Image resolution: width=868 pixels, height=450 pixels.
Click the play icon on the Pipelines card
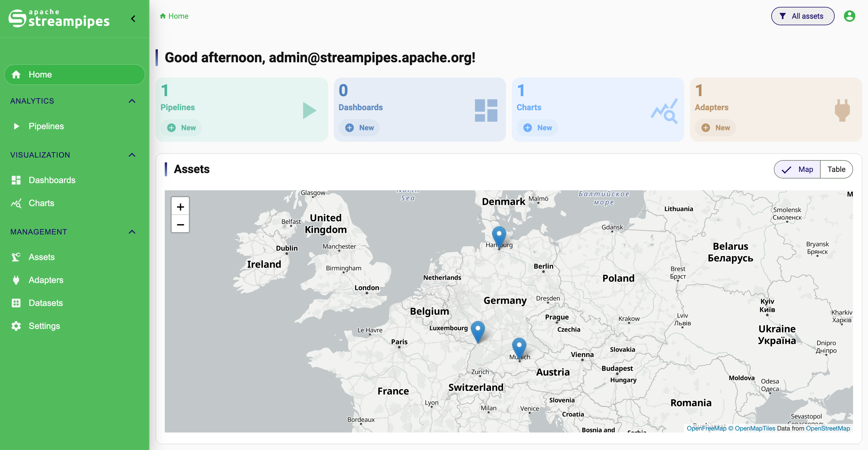[309, 110]
